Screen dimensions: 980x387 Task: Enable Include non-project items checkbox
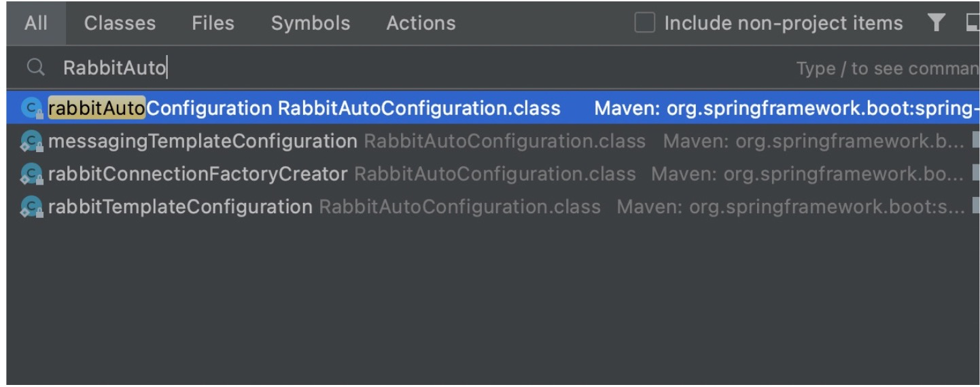644,23
